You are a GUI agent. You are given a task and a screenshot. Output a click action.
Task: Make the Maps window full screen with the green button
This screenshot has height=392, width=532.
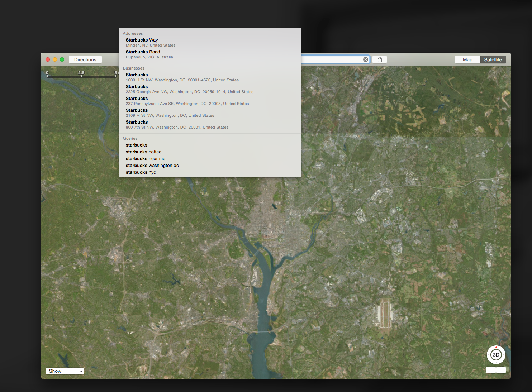coord(62,59)
